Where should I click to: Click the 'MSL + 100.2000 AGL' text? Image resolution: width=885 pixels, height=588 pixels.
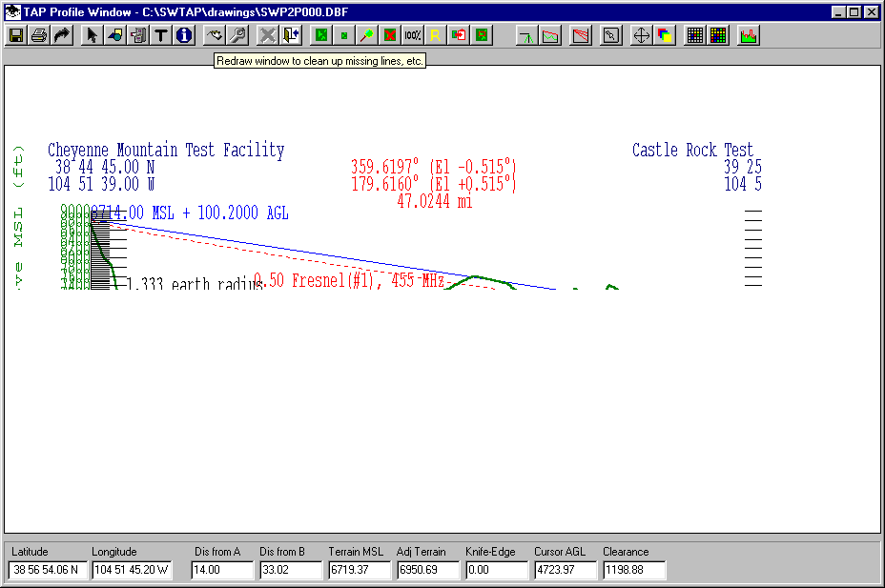click(x=220, y=213)
